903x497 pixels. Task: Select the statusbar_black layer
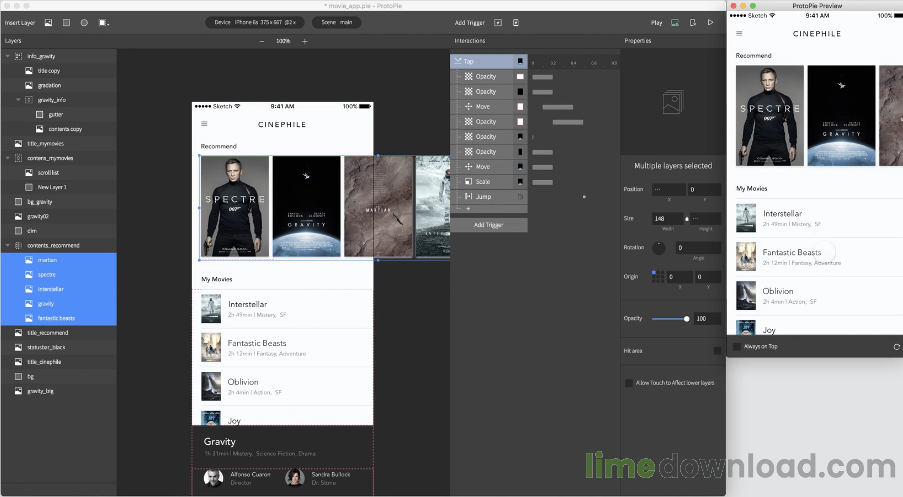58,347
